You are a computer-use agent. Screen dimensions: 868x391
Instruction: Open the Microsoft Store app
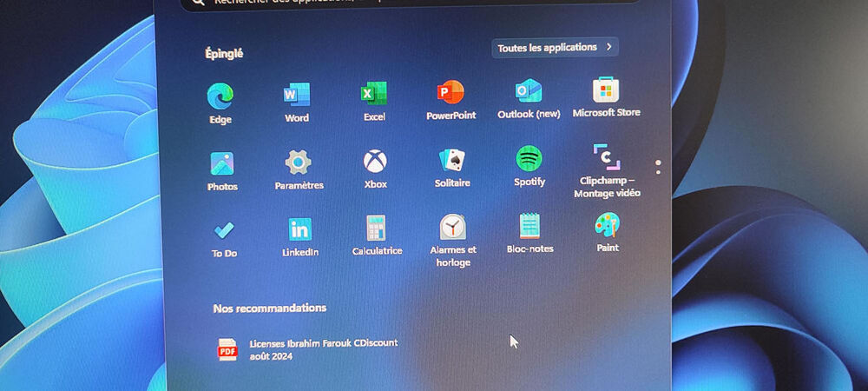[606, 98]
